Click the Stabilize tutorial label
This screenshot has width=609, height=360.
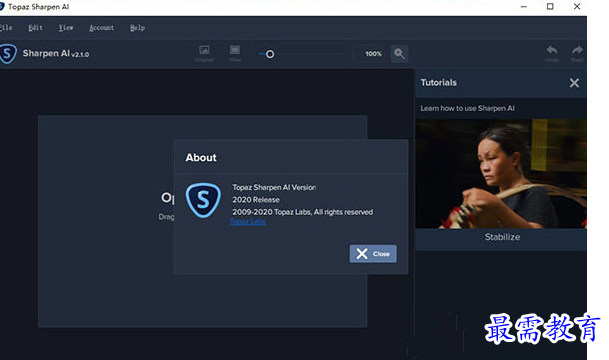(502, 237)
